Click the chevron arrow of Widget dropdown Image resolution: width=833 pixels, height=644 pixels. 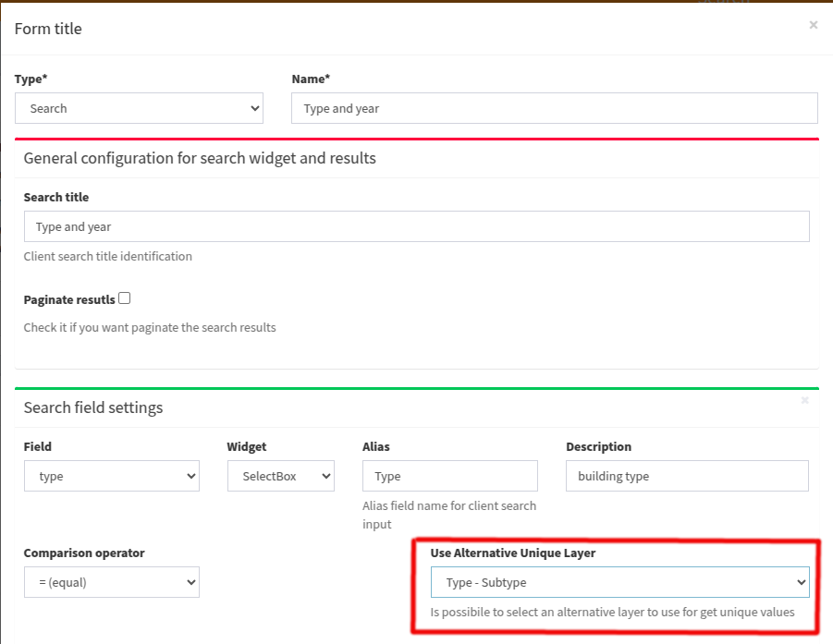coord(326,476)
